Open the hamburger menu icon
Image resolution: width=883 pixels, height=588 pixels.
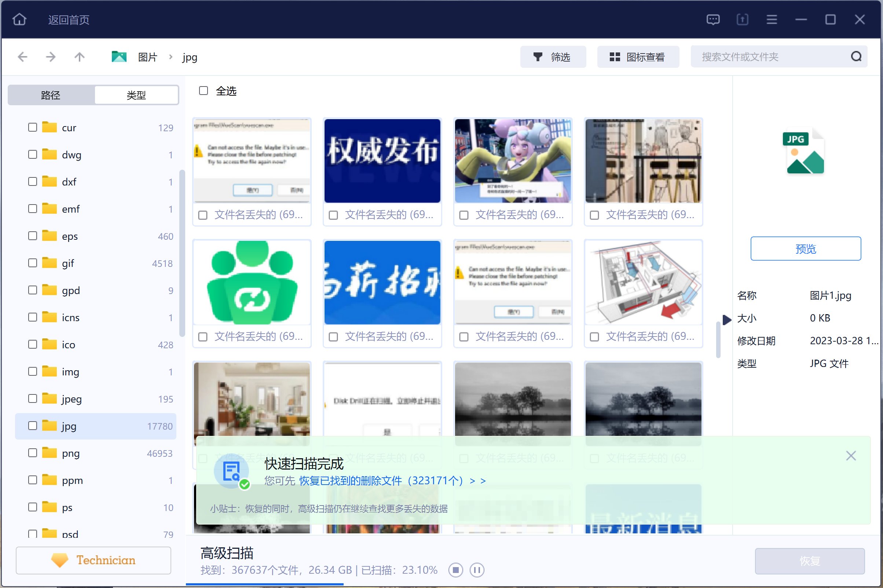pos(772,19)
